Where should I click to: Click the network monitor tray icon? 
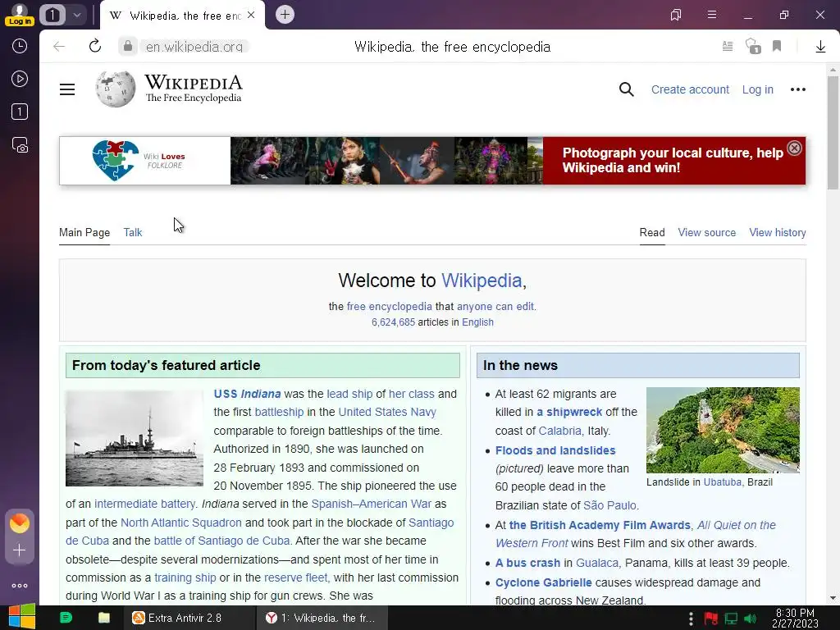click(x=731, y=619)
